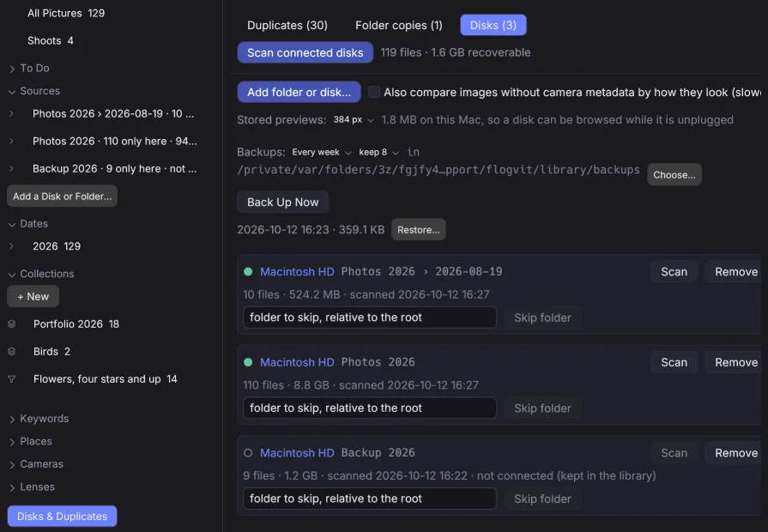Select Shoots 4 in the sidebar
This screenshot has width=768, height=532.
51,40
